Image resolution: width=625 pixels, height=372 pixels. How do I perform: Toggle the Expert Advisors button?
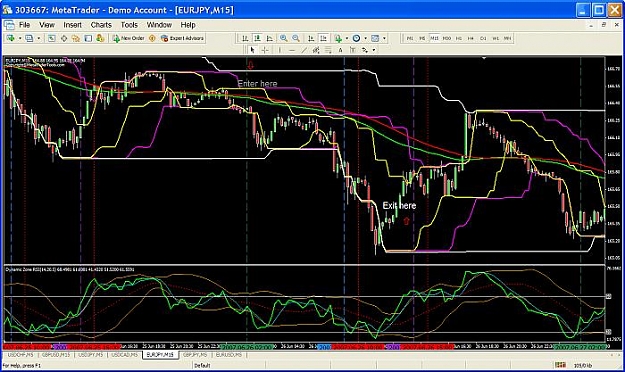pyautogui.click(x=182, y=38)
